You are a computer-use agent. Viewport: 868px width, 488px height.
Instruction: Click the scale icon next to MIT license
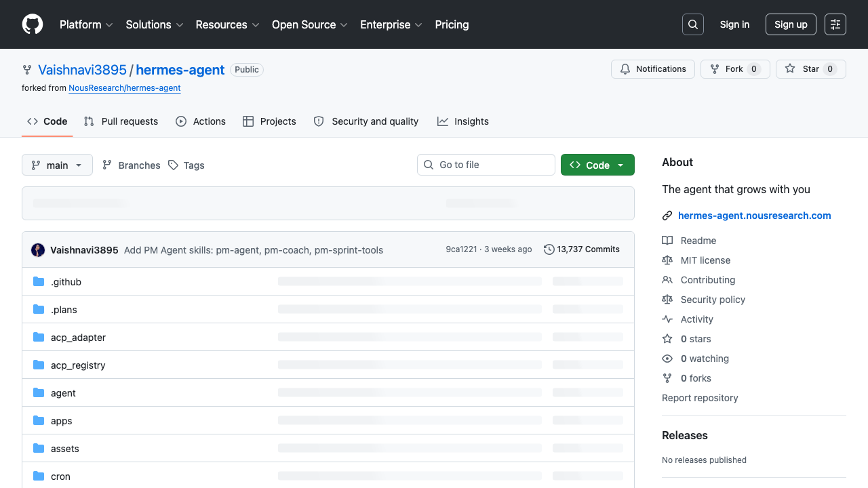point(667,260)
